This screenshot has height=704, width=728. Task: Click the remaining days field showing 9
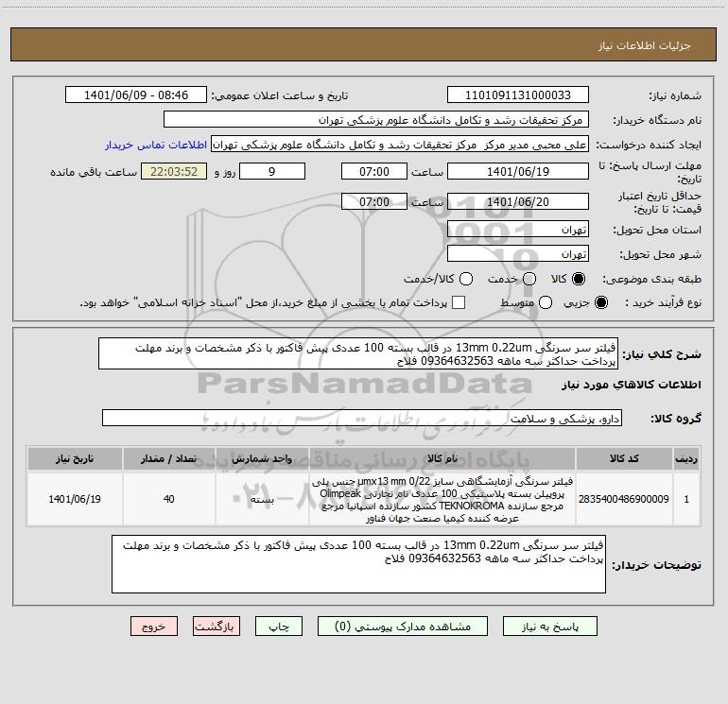pyautogui.click(x=272, y=171)
